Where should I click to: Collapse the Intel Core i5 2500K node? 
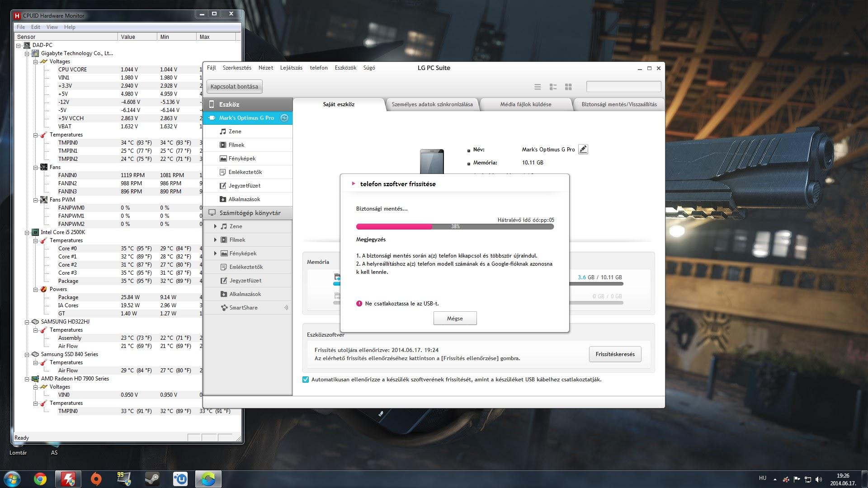coord(27,232)
